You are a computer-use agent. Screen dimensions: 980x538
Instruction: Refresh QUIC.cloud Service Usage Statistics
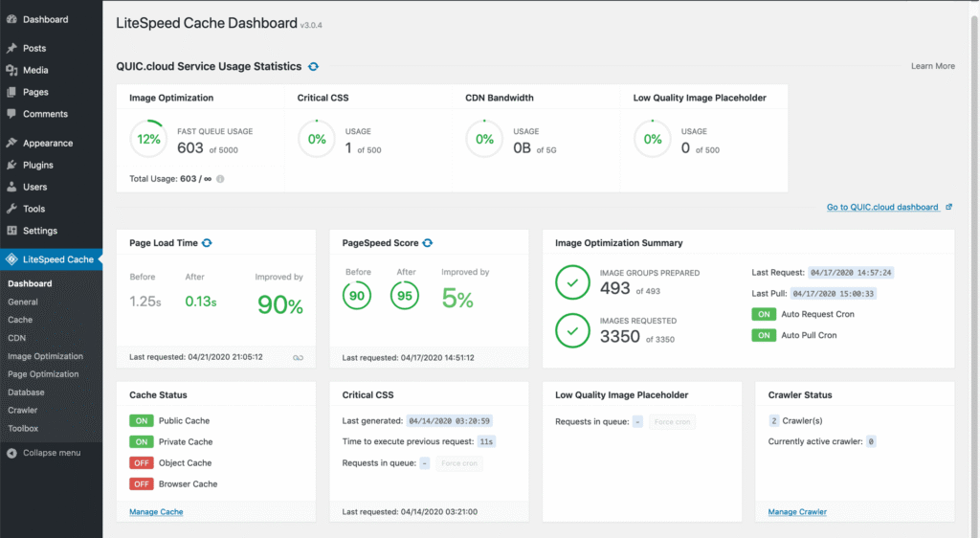[x=313, y=66]
